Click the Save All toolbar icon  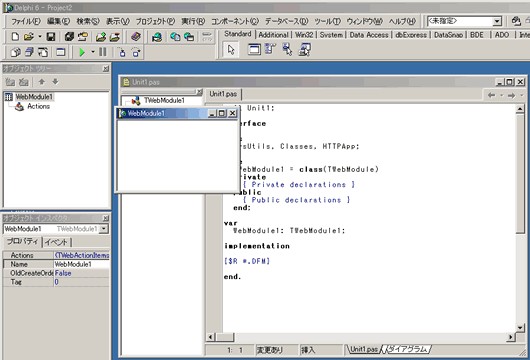pyautogui.click(x=69, y=37)
